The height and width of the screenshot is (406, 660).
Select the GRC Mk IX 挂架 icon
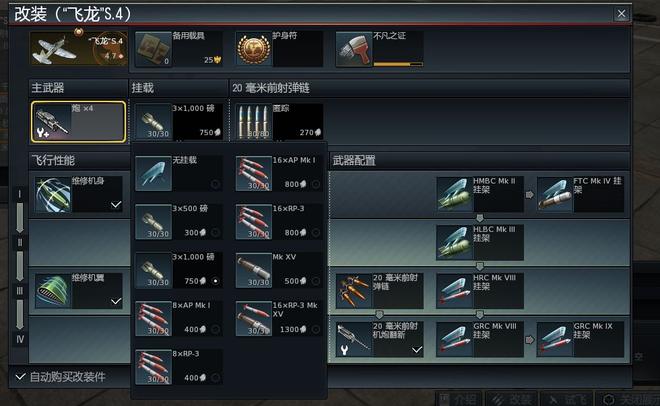pos(555,340)
